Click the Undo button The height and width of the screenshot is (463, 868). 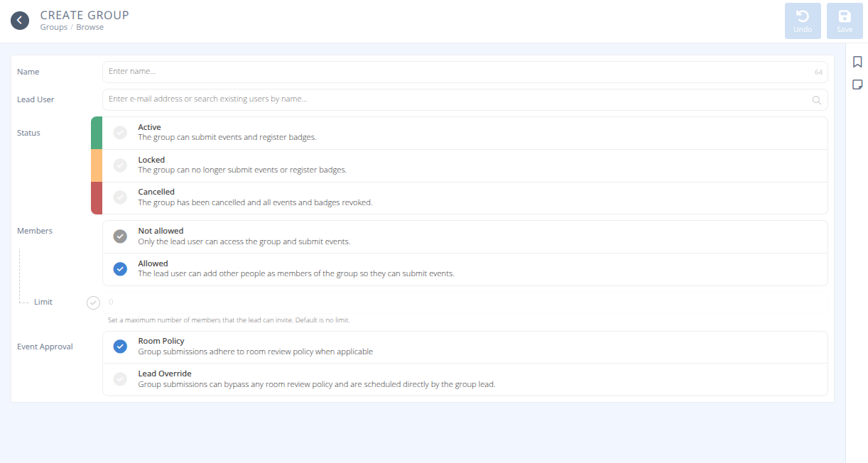[803, 21]
